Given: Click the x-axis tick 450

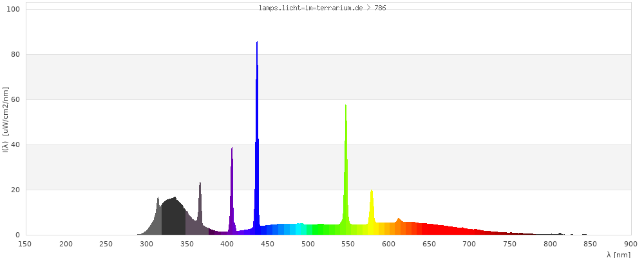Looking at the screenshot, I should [x=267, y=244].
